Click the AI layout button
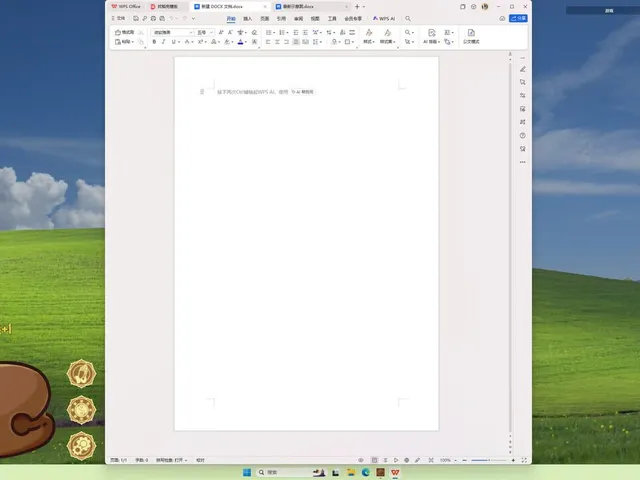 431,36
